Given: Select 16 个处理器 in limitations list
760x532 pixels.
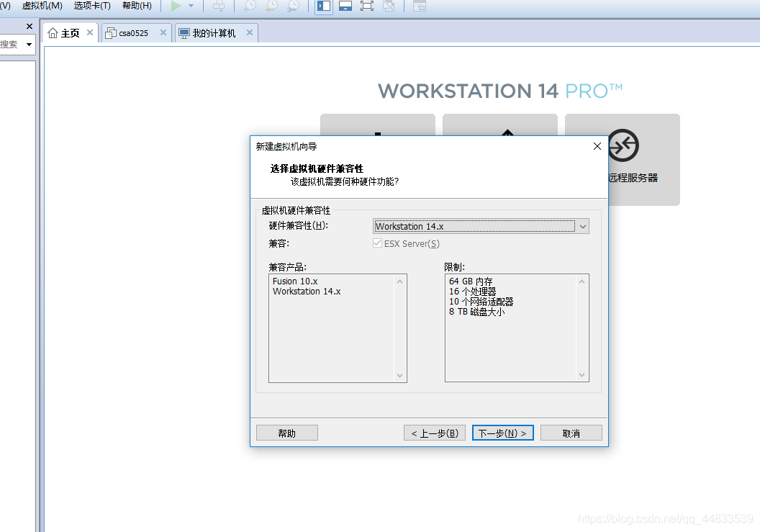Looking at the screenshot, I should coord(473,292).
